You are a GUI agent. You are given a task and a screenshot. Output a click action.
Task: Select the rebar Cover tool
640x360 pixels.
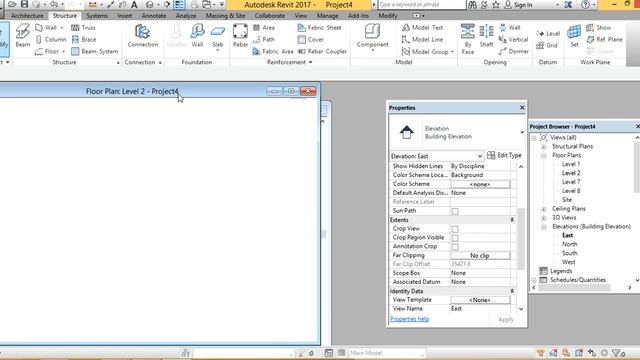(x=311, y=39)
